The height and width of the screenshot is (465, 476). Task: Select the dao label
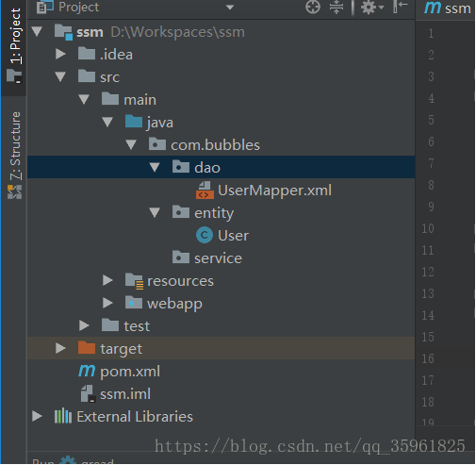click(207, 168)
